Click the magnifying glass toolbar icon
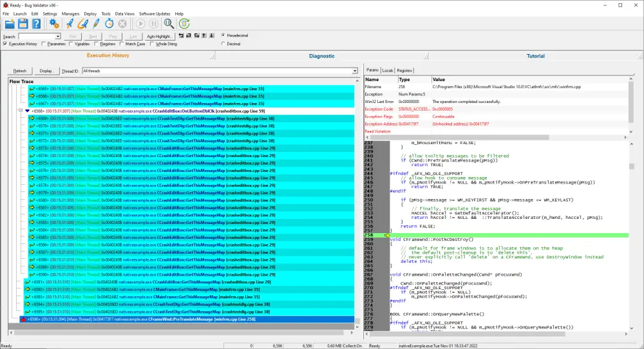The image size is (644, 349). [169, 24]
